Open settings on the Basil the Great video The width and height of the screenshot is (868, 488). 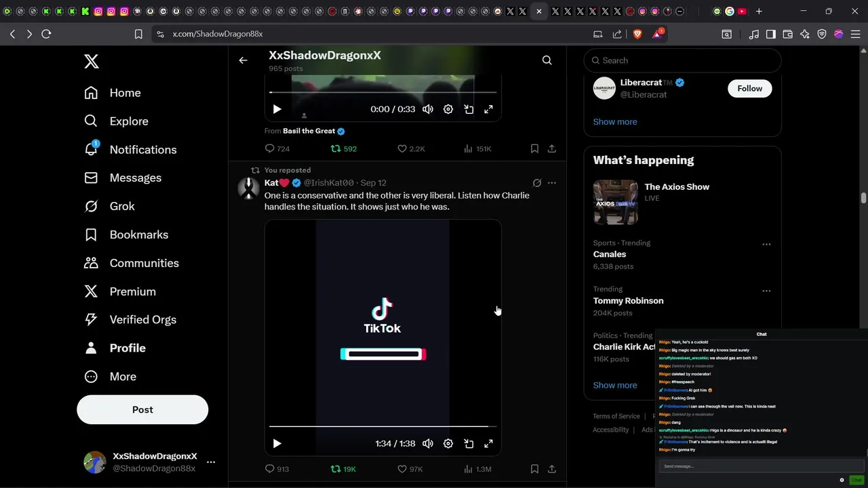point(448,109)
